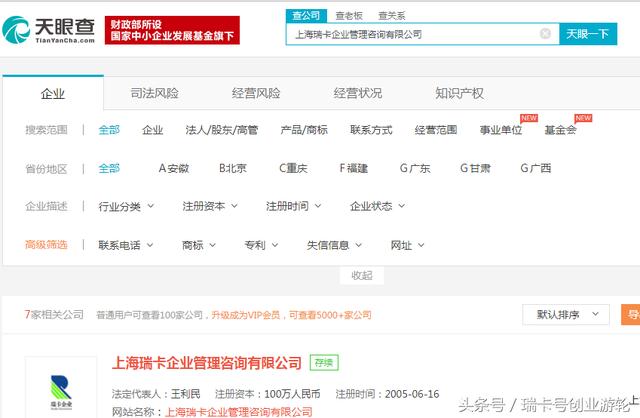640x418 pixels.
Task: Filter search scope by 企业
Action: (152, 130)
